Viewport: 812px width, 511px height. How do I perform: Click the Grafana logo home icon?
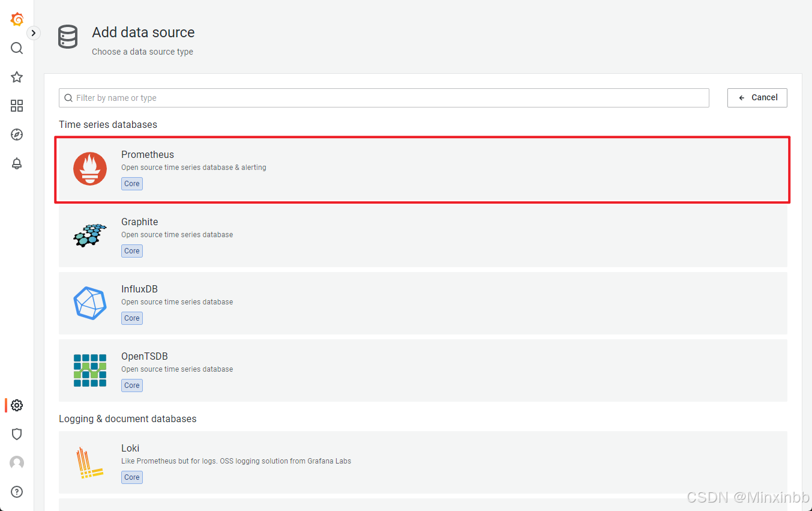(x=17, y=19)
